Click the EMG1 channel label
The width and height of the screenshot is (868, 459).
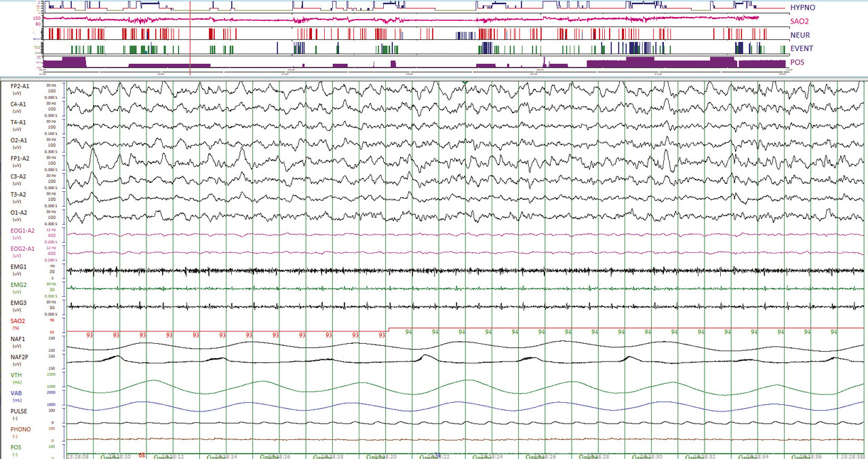(19, 266)
